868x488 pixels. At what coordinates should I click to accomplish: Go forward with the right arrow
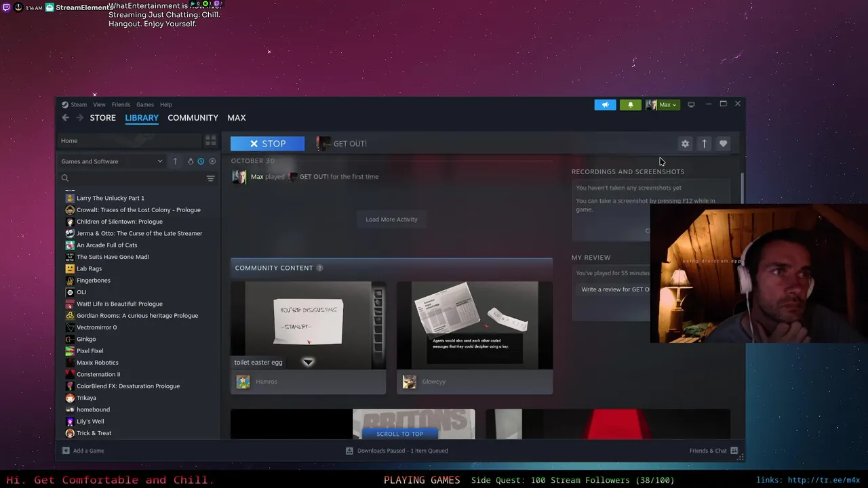[79, 117]
